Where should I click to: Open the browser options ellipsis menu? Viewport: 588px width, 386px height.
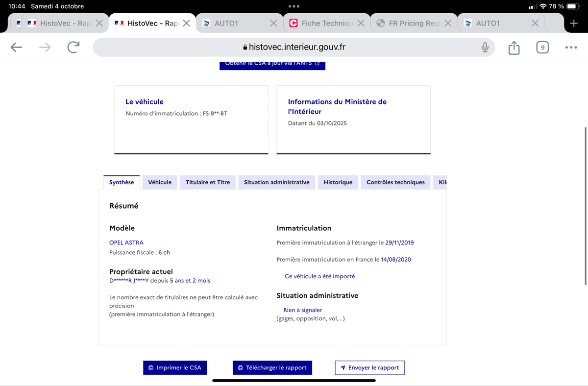pyautogui.click(x=571, y=48)
